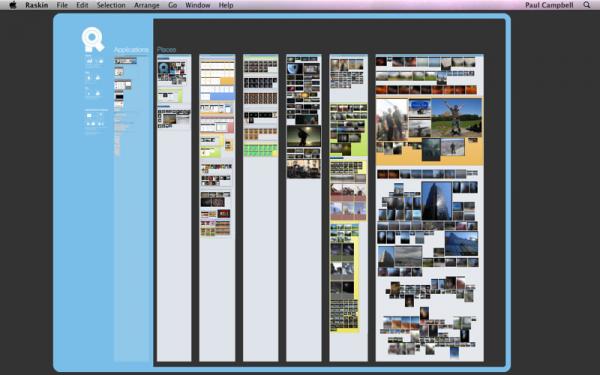
Task: Select the Places heading
Action: tap(166, 50)
